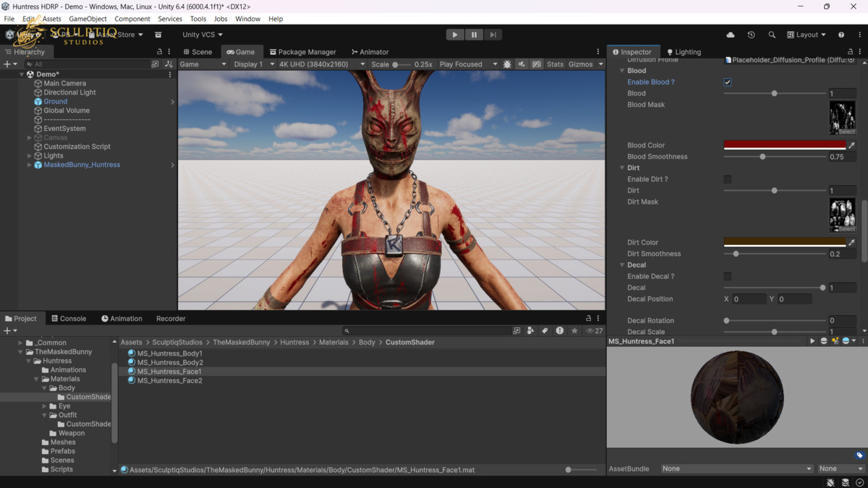Switch to the Scene tab

[x=197, y=52]
